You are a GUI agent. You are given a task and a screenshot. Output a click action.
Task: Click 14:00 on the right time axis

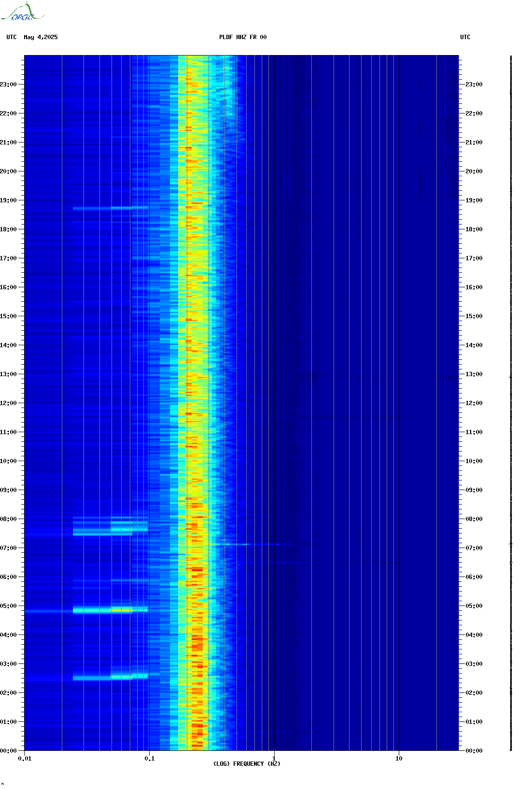[x=474, y=345]
